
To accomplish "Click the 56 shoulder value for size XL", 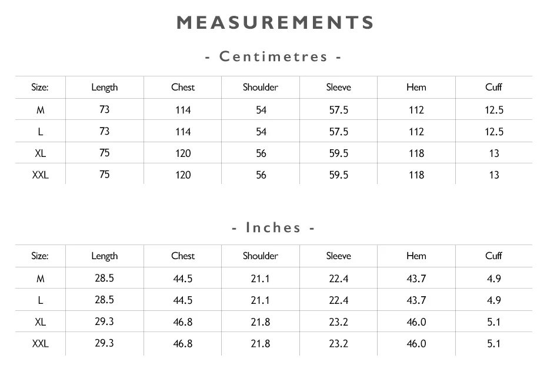I will [x=261, y=153].
